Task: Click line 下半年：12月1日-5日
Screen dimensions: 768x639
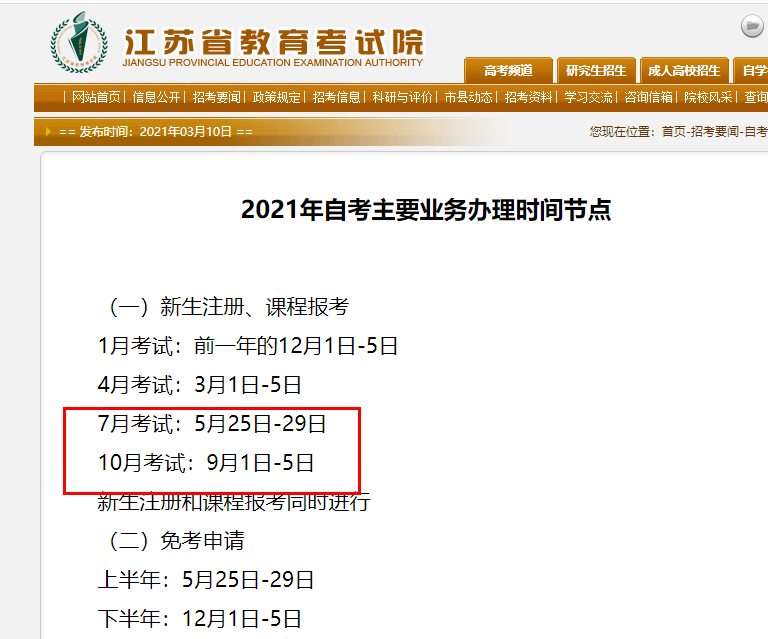Action: point(199,618)
